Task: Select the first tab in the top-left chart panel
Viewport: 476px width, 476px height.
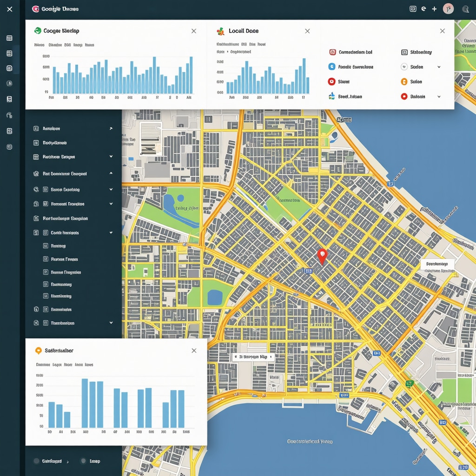Action: 40,45
